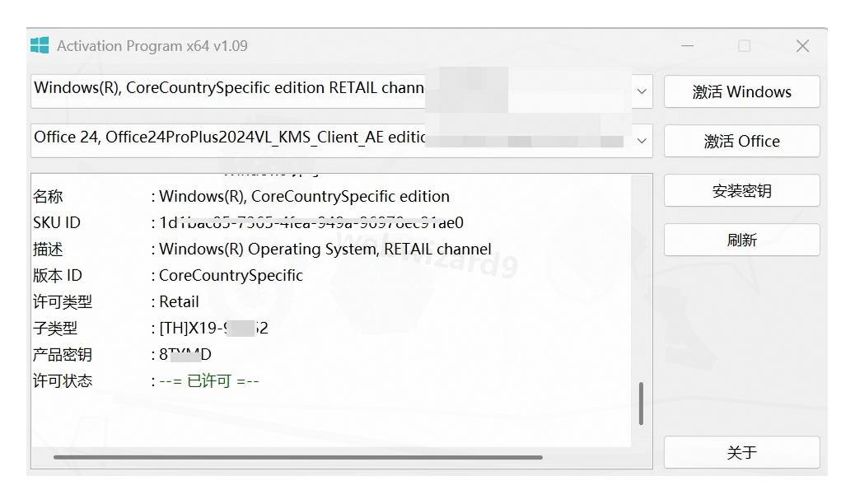Click the 激活 Office button

pyautogui.click(x=741, y=142)
